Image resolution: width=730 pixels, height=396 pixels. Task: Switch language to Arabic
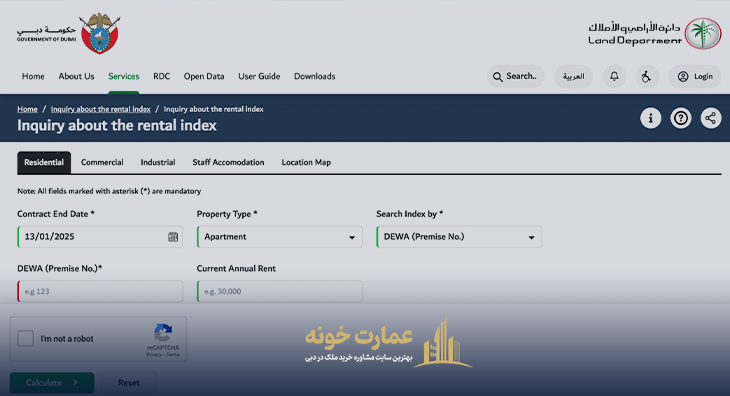point(573,76)
